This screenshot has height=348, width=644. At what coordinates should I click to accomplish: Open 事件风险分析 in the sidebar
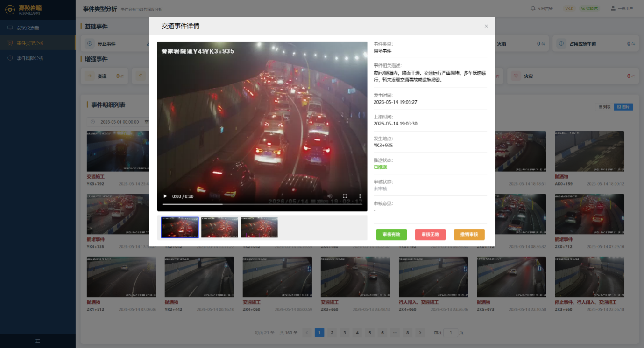point(37,58)
